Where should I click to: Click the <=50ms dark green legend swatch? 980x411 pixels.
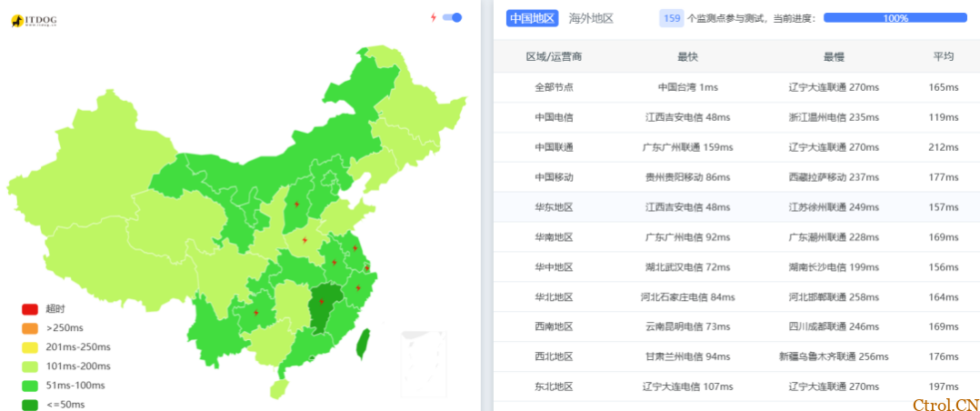[x=31, y=405]
